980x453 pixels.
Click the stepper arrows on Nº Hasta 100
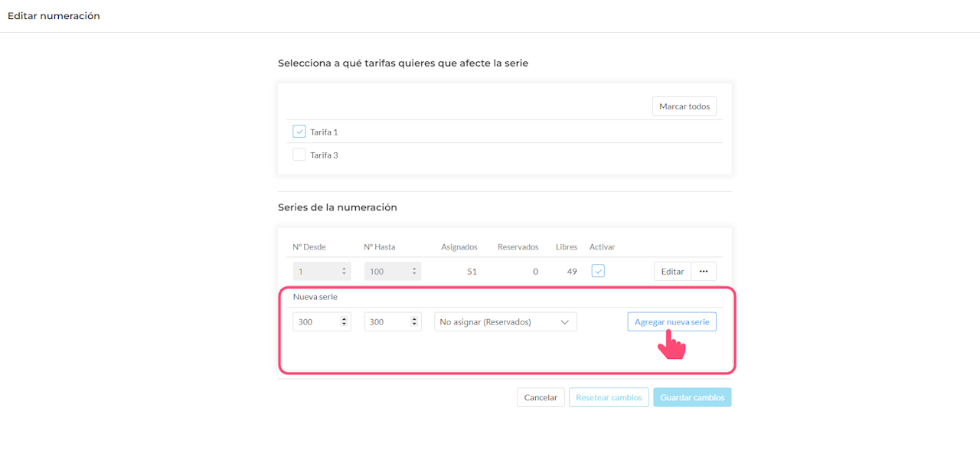414,272
